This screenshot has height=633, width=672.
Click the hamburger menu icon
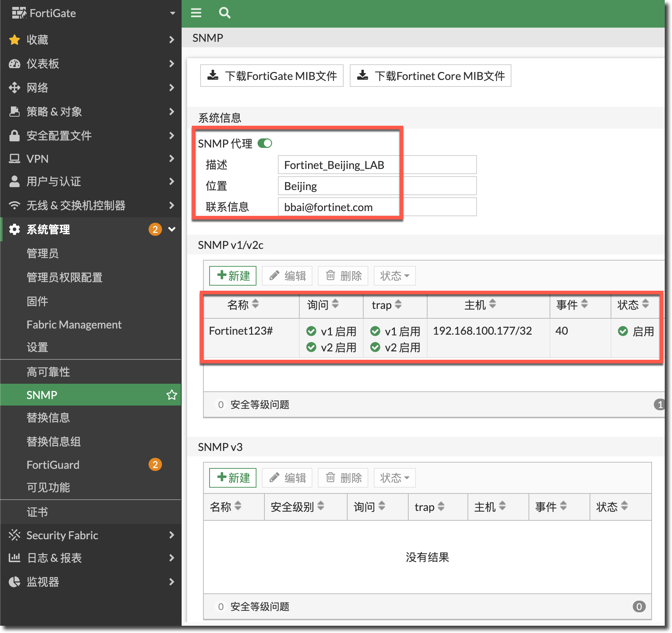click(196, 13)
